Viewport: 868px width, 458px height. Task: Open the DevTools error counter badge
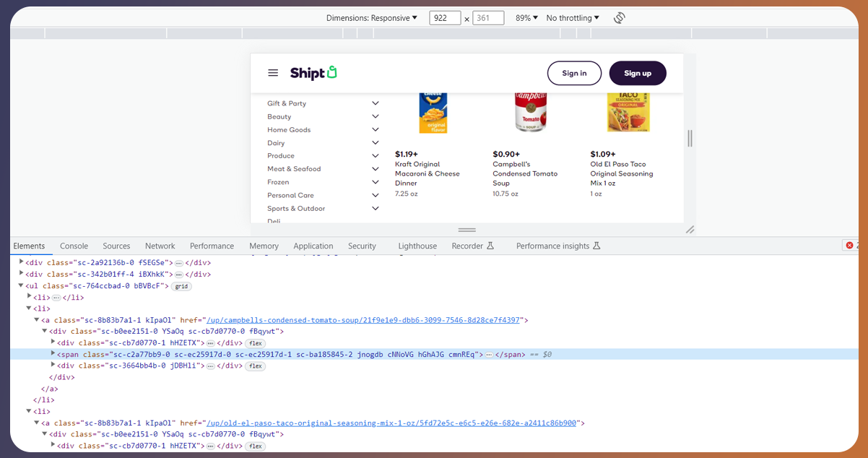click(849, 245)
